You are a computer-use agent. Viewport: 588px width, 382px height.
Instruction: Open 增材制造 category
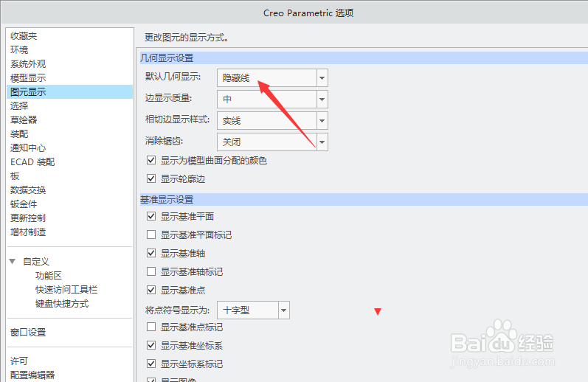(x=28, y=232)
